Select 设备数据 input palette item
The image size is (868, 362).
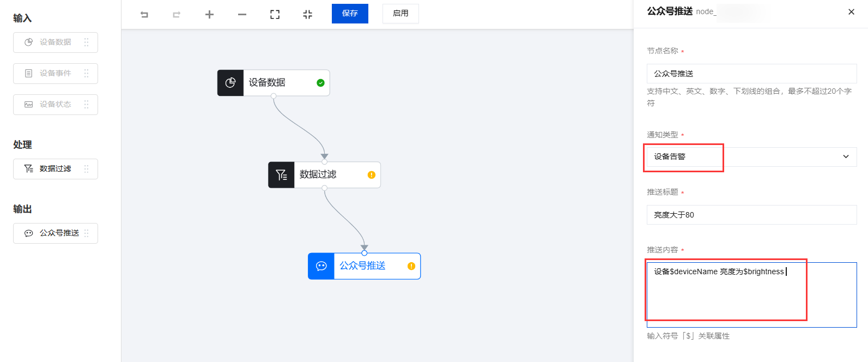click(x=56, y=43)
